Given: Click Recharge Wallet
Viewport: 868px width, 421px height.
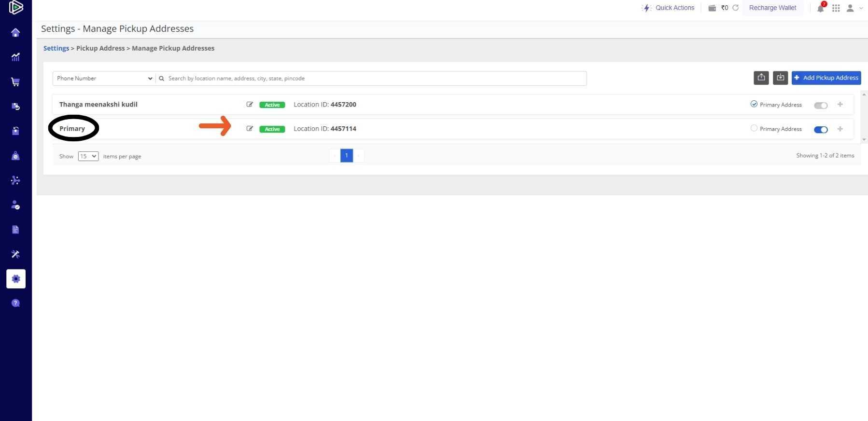Looking at the screenshot, I should coord(772,8).
